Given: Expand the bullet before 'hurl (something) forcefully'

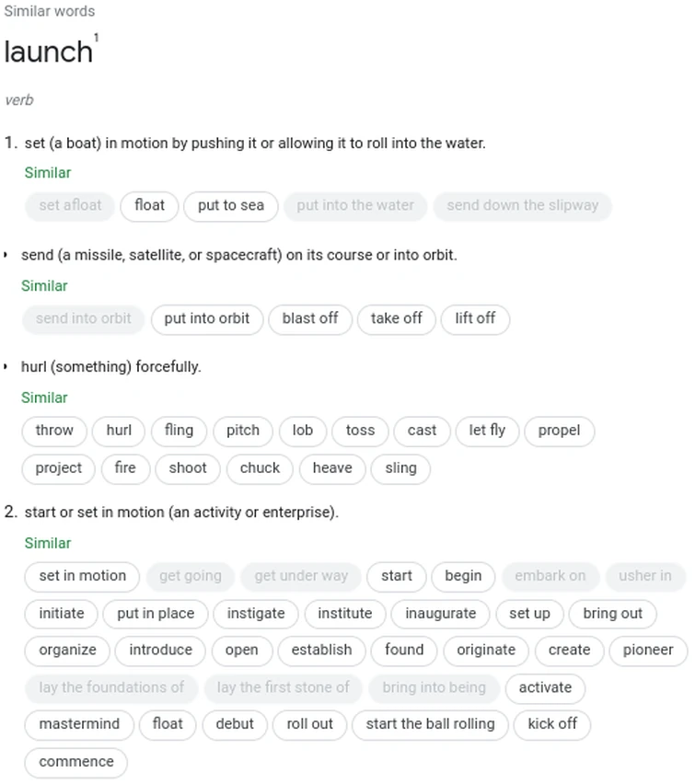Looking at the screenshot, I should (6, 367).
